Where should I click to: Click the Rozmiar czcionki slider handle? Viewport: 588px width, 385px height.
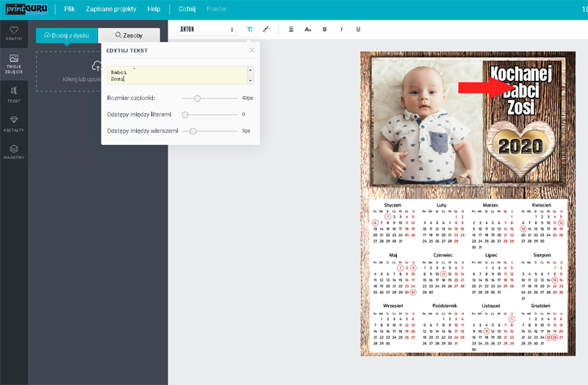click(197, 98)
